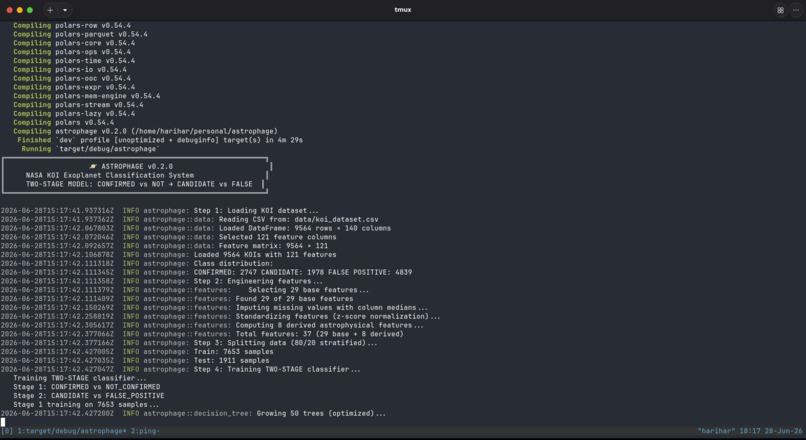Click "Compiling polars-ops v0.54.4" line
This screenshot has height=440, width=806.
pos(72,52)
